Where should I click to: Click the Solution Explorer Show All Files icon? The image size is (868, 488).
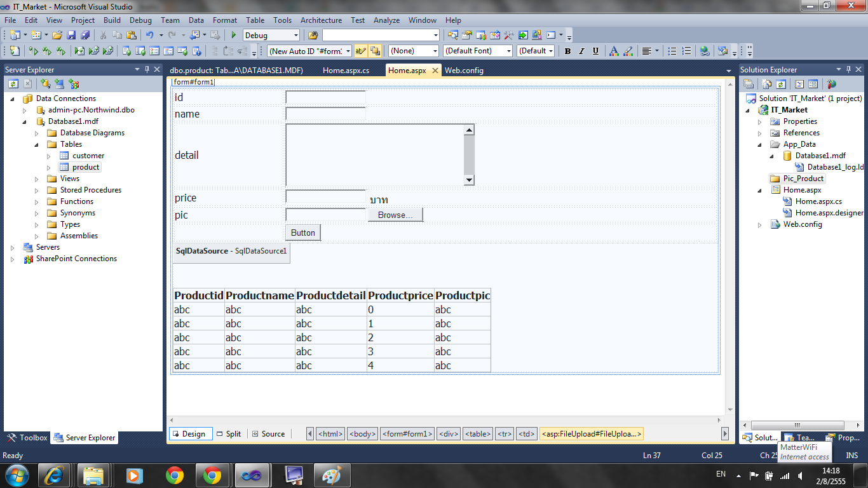coord(767,83)
